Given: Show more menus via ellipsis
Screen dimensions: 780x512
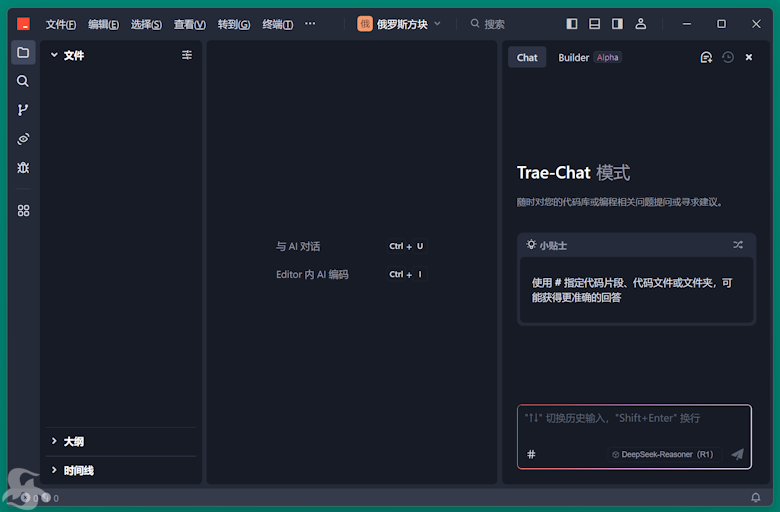Looking at the screenshot, I should [x=310, y=23].
